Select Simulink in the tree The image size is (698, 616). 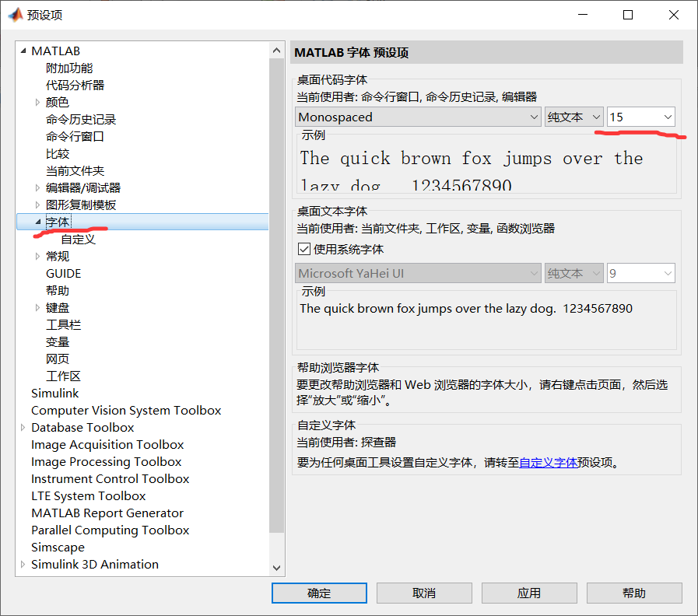54,393
